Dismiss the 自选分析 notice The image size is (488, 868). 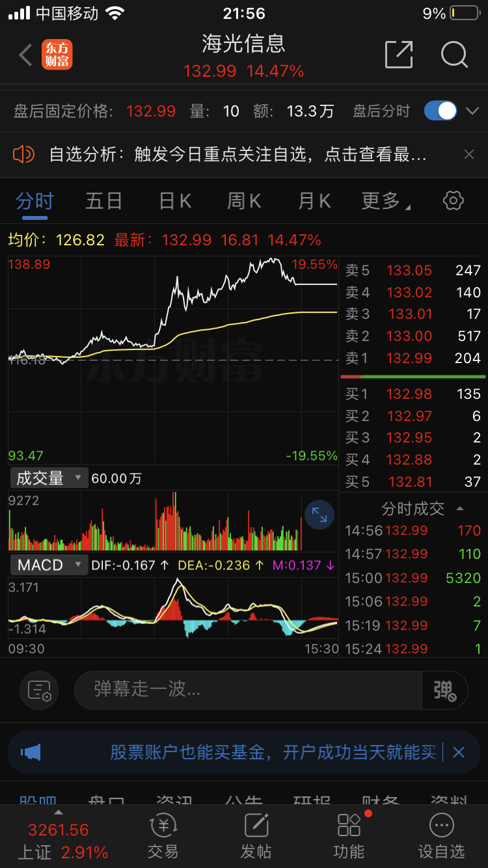pyautogui.click(x=468, y=154)
